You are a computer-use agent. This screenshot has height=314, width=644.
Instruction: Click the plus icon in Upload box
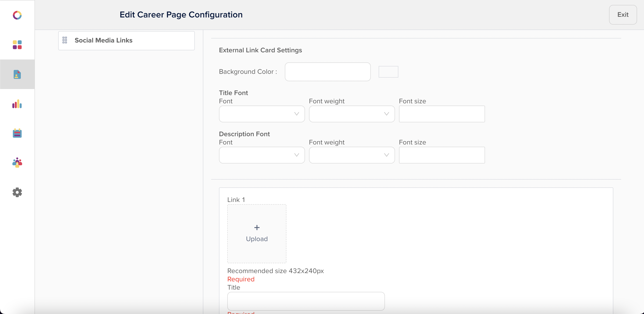click(x=257, y=227)
